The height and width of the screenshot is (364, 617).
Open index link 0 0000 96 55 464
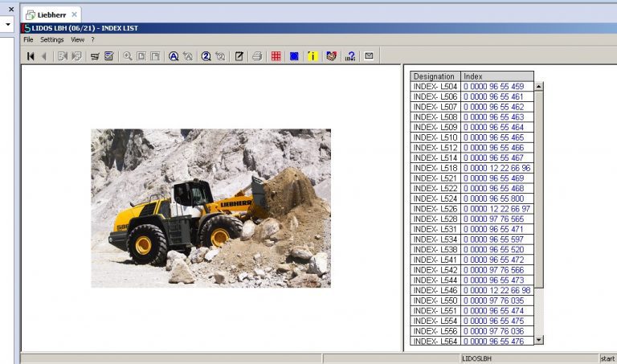coord(493,128)
